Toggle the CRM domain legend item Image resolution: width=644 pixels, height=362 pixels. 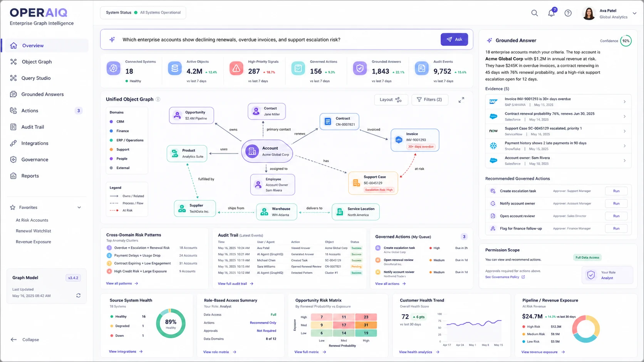click(117, 122)
